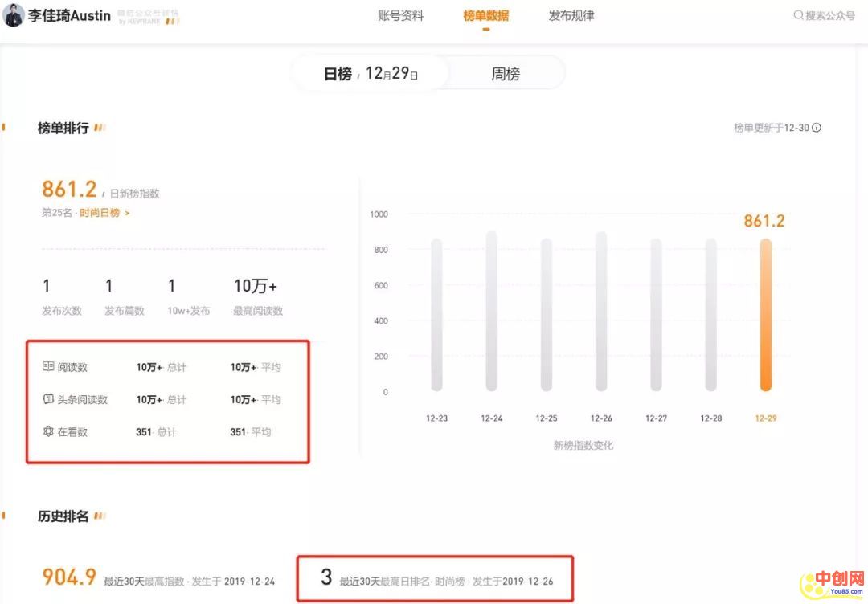Viewport: 868px width, 604px height.
Task: Select the 日榜 daily ranking toggle
Action: point(338,74)
